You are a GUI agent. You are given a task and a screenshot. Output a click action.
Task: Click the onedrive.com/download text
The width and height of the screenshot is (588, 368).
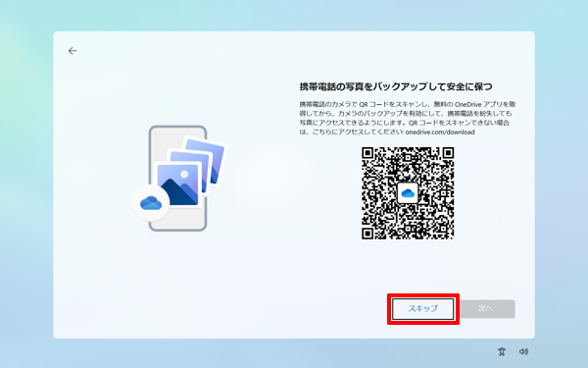click(x=440, y=132)
